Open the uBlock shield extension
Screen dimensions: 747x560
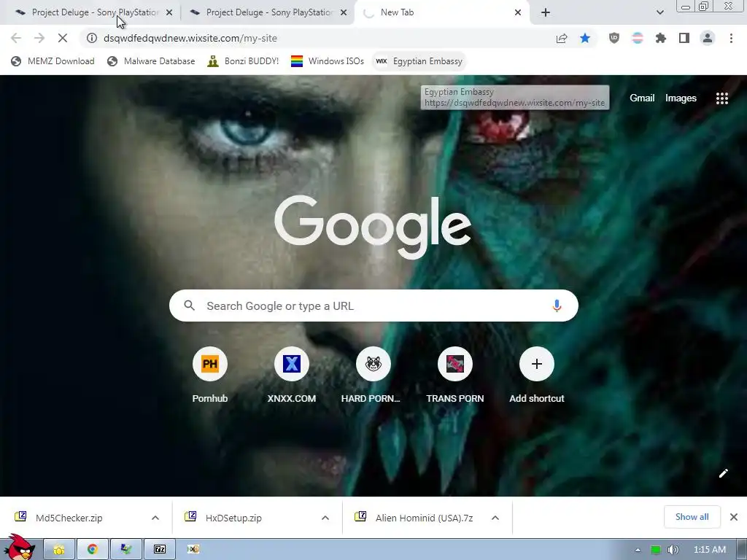pos(614,38)
